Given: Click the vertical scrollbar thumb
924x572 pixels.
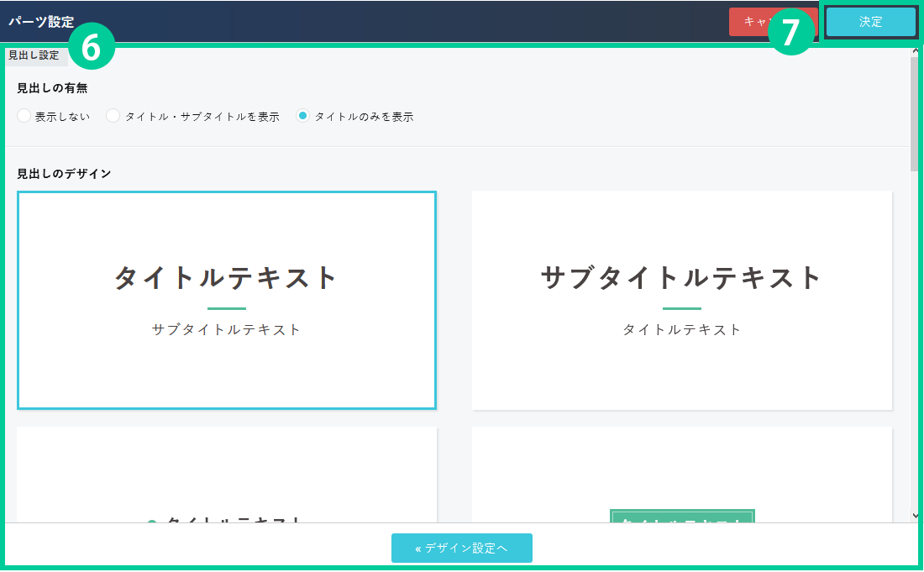Looking at the screenshot, I should click(915, 113).
